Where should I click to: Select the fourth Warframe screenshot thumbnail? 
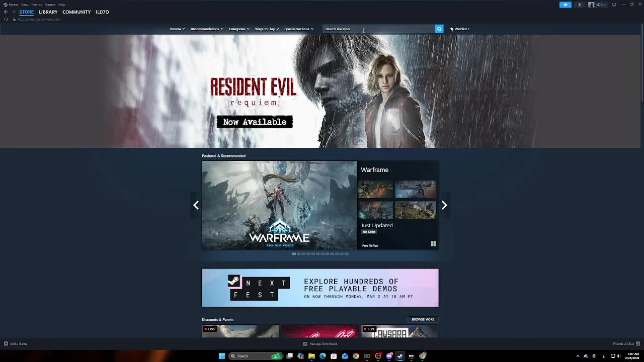tap(416, 210)
